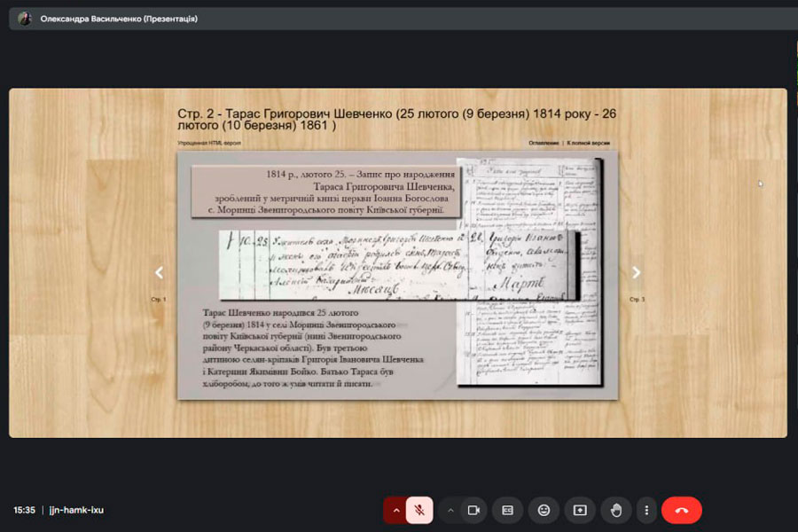Click the 'Стр. 1' previous page label
This screenshot has width=798, height=532.
coord(159,300)
